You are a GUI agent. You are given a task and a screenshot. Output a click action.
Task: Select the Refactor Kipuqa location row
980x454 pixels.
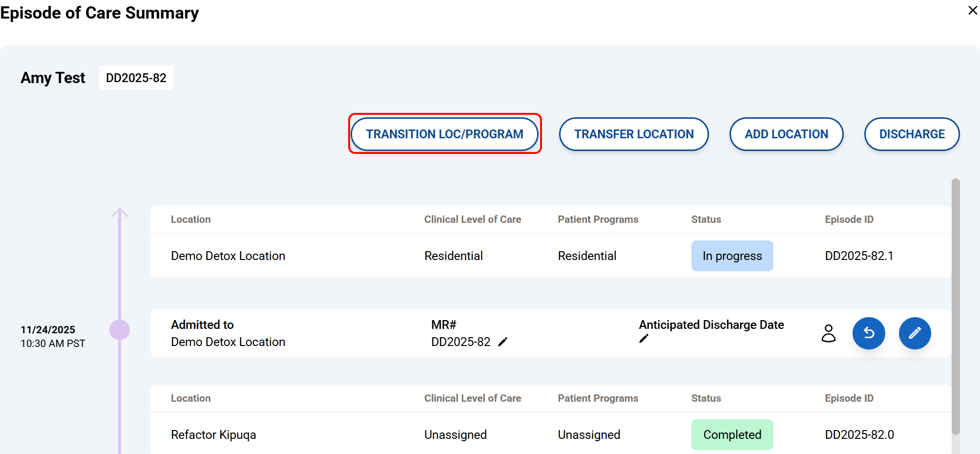click(213, 434)
